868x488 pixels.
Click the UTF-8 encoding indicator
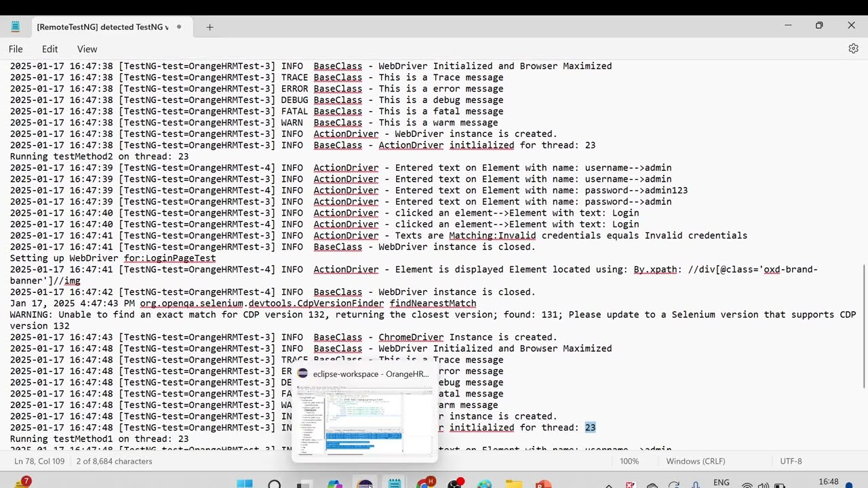pyautogui.click(x=791, y=461)
